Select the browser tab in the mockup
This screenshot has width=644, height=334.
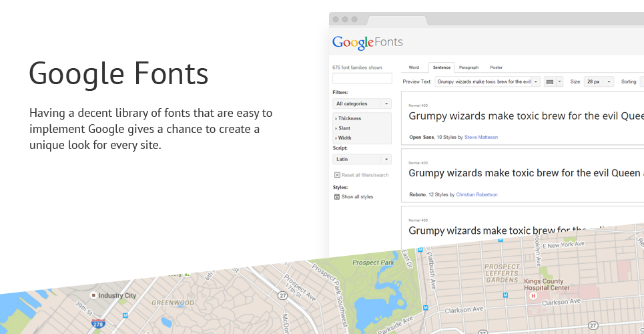397,20
